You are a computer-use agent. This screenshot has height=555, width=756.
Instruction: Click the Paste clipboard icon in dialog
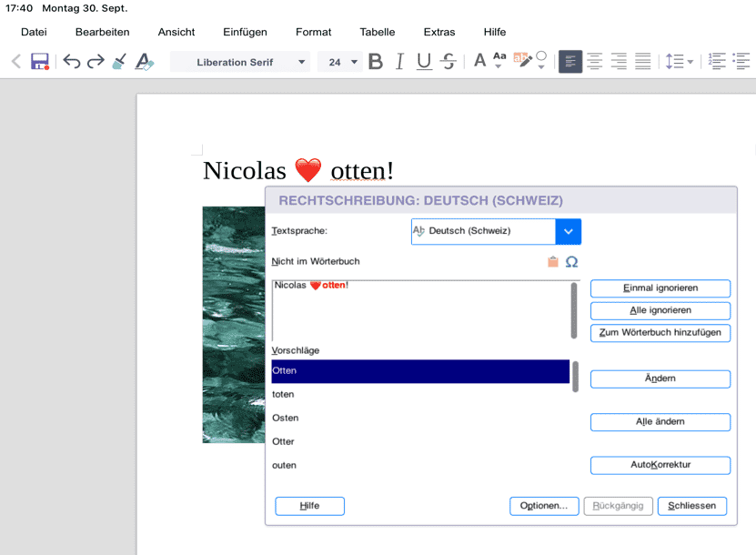point(552,262)
